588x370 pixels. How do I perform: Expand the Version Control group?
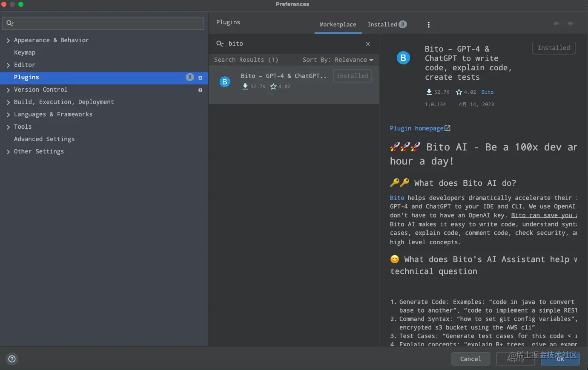click(8, 90)
